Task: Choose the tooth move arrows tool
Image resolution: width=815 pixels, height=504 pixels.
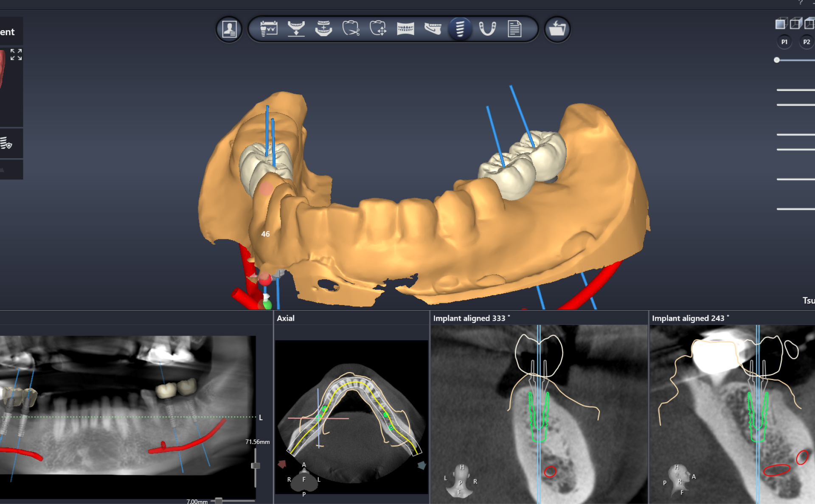Action: 378,29
